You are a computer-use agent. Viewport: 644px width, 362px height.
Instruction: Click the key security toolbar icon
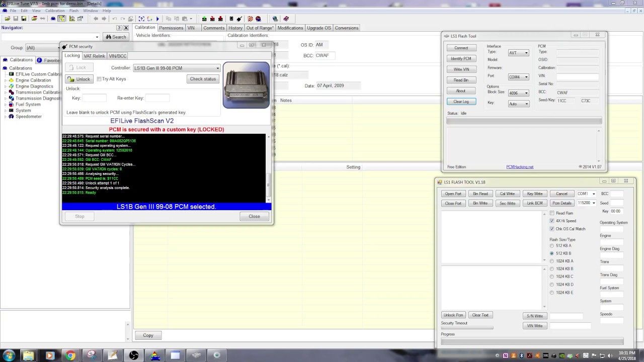tap(239, 19)
